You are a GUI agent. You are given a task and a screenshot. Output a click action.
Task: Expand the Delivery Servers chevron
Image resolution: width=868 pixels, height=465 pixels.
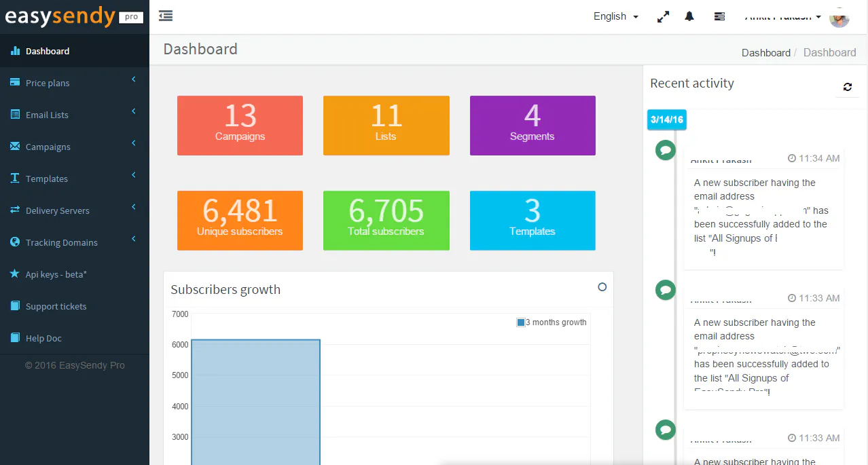click(134, 207)
